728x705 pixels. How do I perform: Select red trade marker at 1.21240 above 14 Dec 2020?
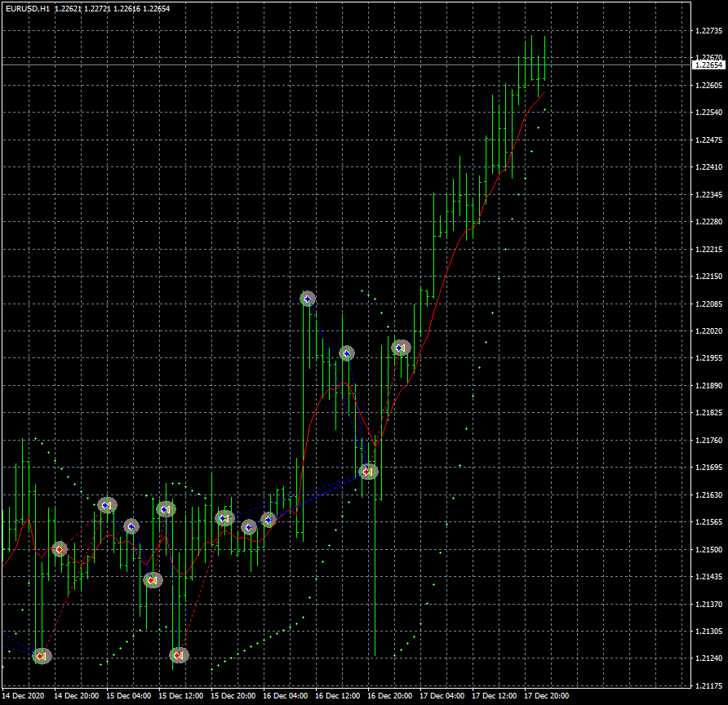tap(42, 656)
